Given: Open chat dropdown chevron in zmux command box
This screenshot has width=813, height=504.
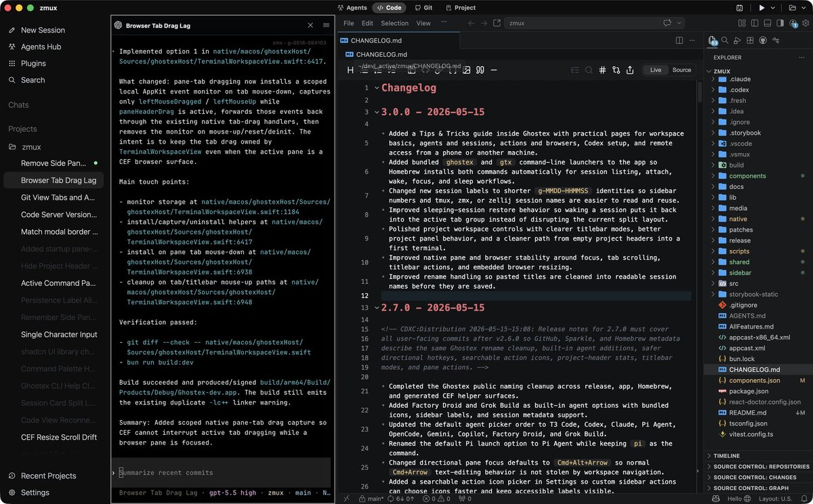Looking at the screenshot, I should (x=678, y=23).
